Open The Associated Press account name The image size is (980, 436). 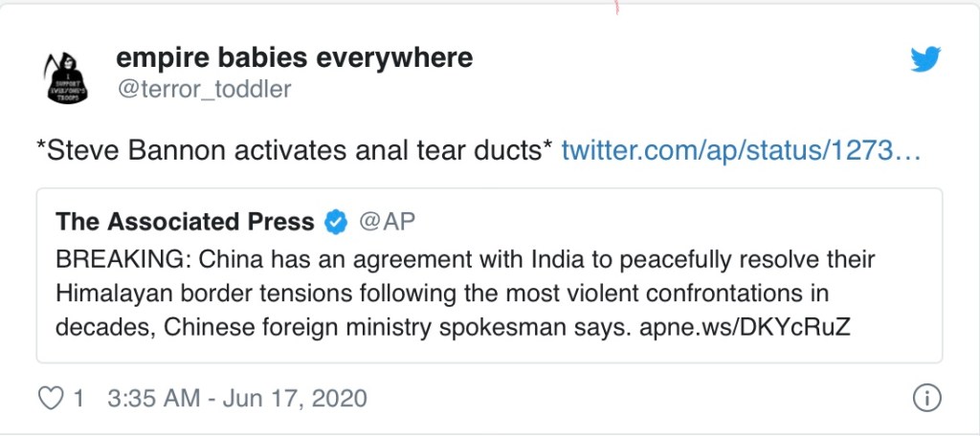pyautogui.click(x=185, y=222)
